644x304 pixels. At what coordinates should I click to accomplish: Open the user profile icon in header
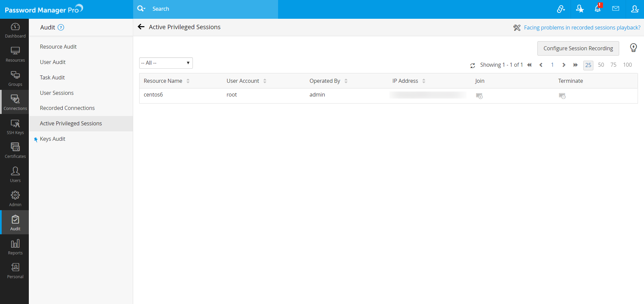tap(635, 9)
